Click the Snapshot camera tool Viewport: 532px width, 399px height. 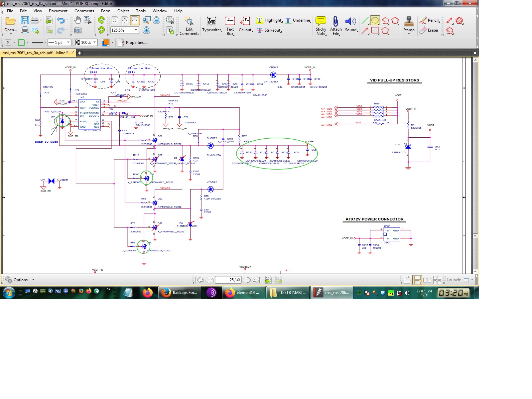point(77,31)
